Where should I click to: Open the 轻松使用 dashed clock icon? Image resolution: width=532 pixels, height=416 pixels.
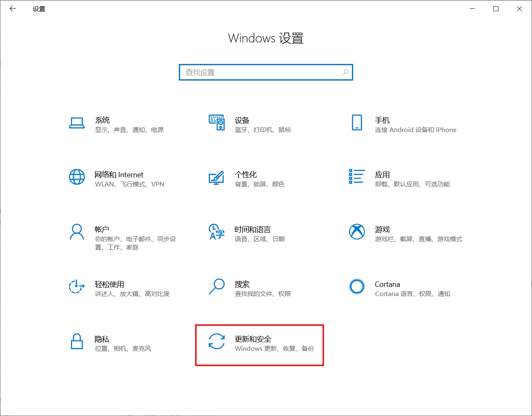pos(77,286)
